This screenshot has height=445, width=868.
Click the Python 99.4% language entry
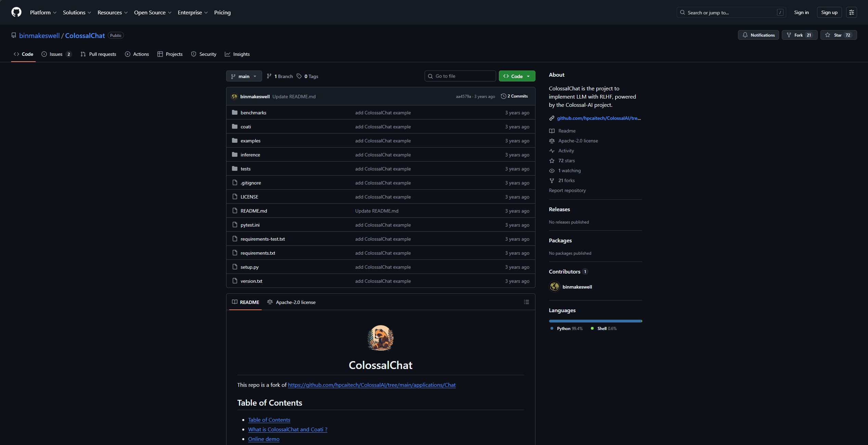[567, 328]
